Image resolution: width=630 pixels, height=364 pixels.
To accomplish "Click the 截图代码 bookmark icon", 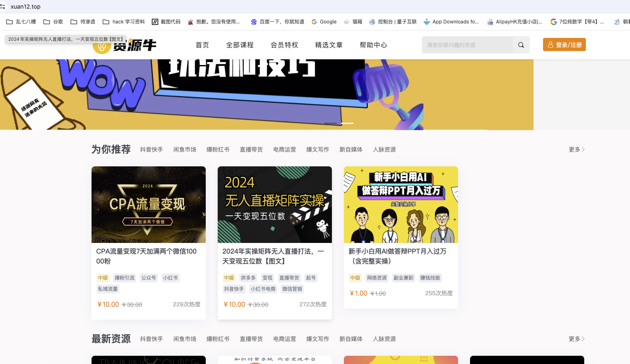I will click(x=155, y=21).
